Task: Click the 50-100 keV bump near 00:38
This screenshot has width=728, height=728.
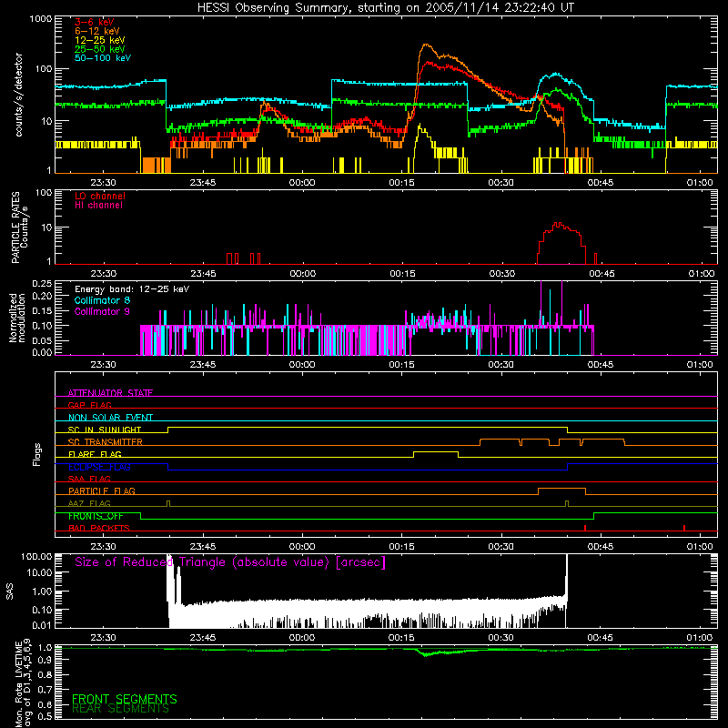Action: coord(556,74)
